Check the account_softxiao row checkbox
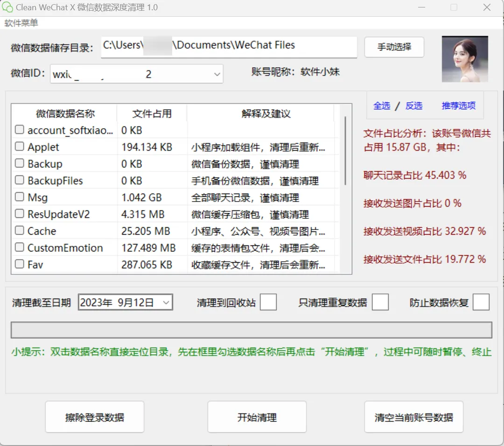This screenshot has width=504, height=446. click(x=20, y=130)
